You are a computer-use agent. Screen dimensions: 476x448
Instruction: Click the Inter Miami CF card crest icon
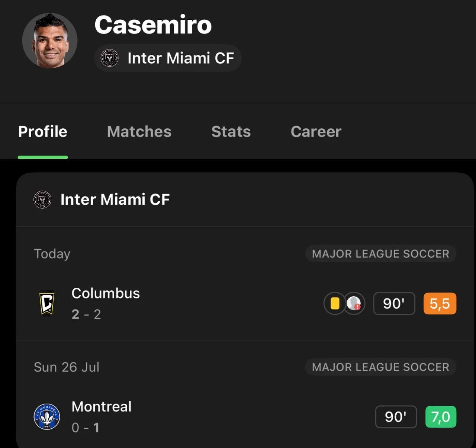pyautogui.click(x=42, y=199)
